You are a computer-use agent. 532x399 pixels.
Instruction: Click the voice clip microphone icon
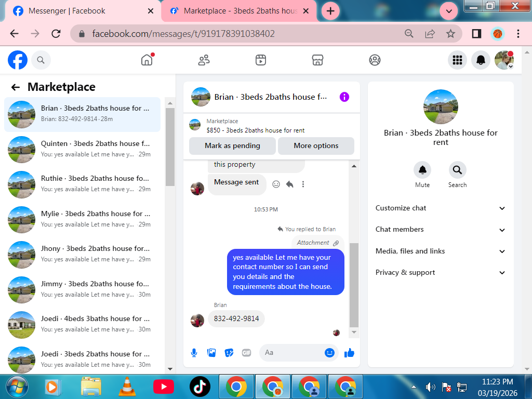[x=194, y=353]
